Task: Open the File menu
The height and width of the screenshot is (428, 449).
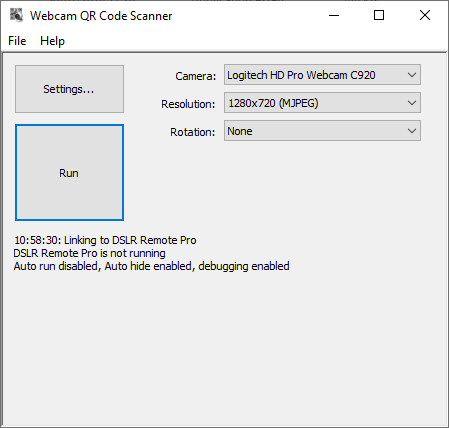Action: click(x=17, y=41)
